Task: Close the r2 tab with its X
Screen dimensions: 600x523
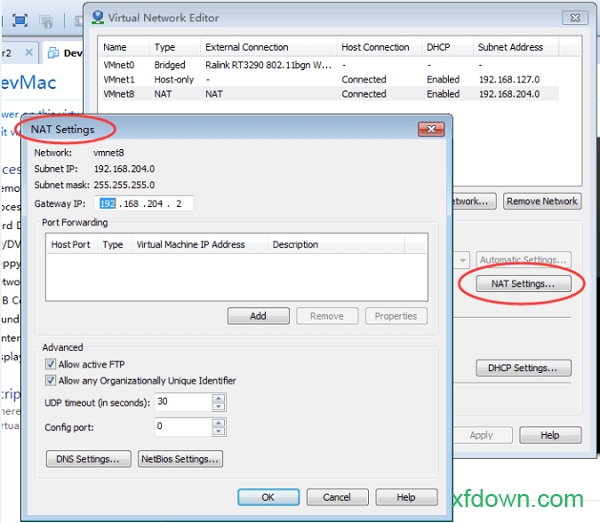Action: click(27, 53)
